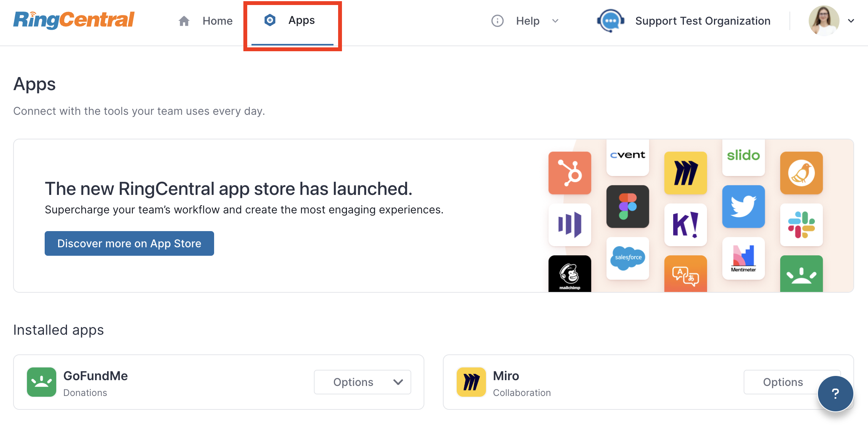Click the Mailchimp app icon
The image size is (868, 426).
pyautogui.click(x=570, y=273)
